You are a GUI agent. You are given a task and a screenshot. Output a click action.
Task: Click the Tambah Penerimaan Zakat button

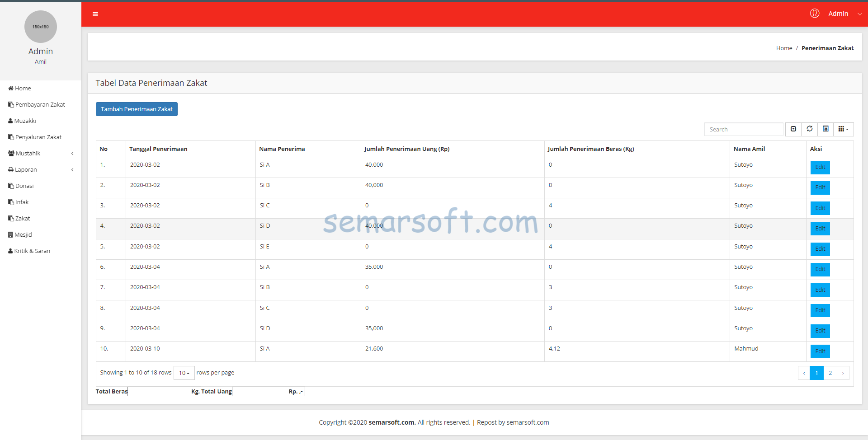pyautogui.click(x=137, y=109)
